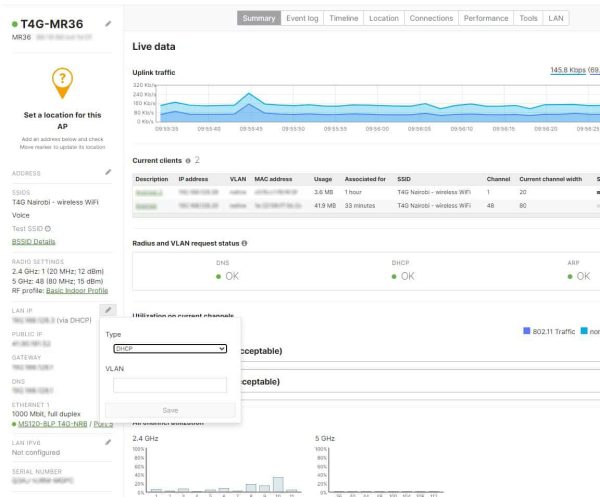Image resolution: width=600 pixels, height=497 pixels.
Task: Edit the Address using its pencil icon
Action: (108, 172)
